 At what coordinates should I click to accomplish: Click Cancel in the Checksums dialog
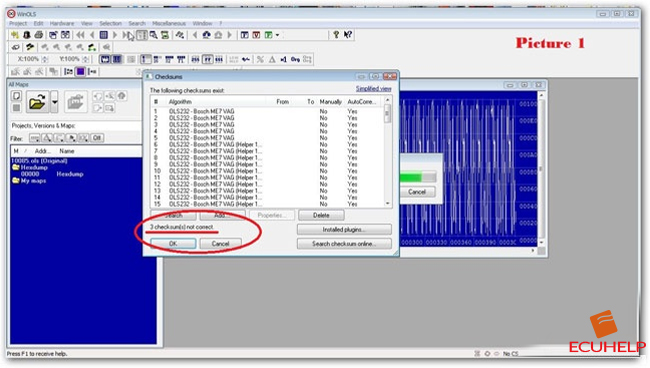[x=220, y=244]
